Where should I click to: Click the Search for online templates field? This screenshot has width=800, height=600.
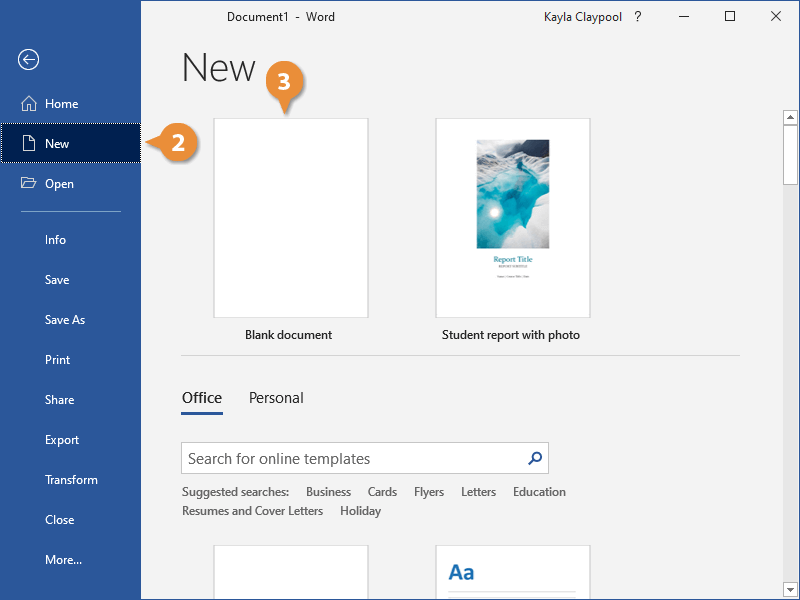point(352,459)
